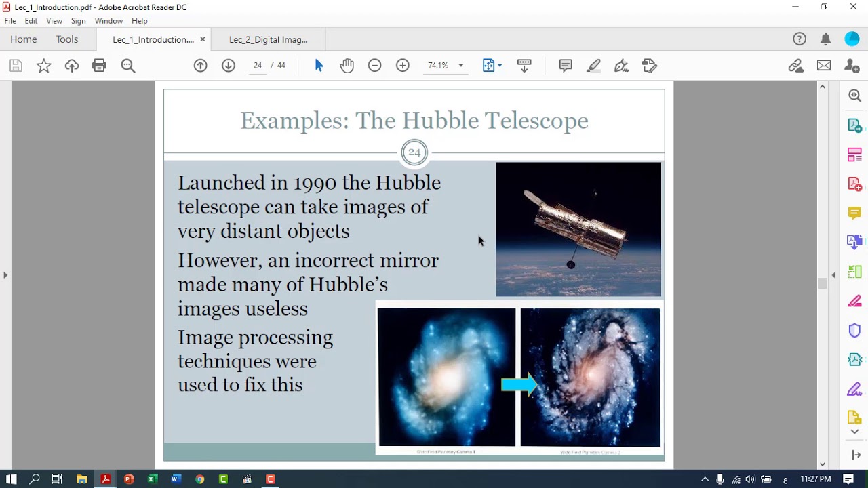Open the Edit menu
868x488 pixels.
[x=31, y=21]
